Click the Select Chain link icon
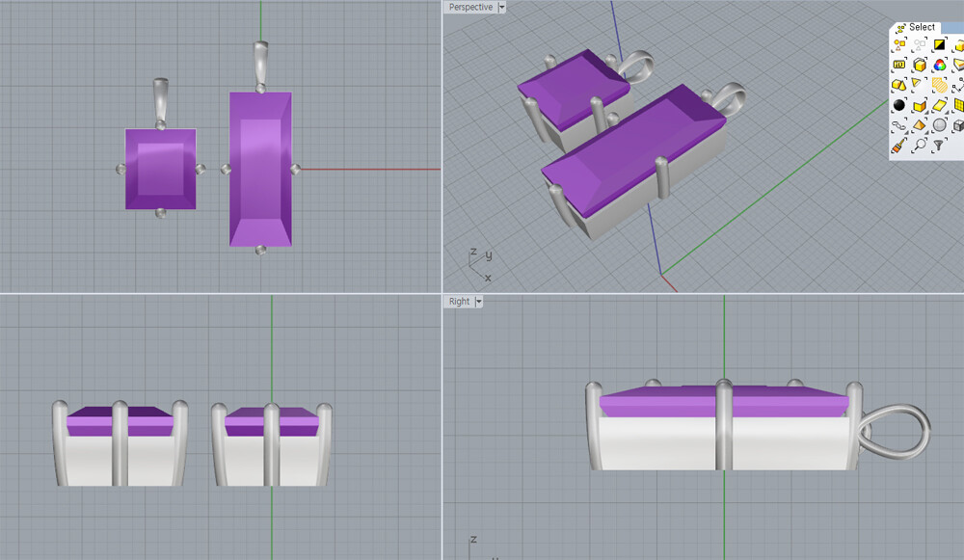The width and height of the screenshot is (964, 560). click(x=899, y=125)
